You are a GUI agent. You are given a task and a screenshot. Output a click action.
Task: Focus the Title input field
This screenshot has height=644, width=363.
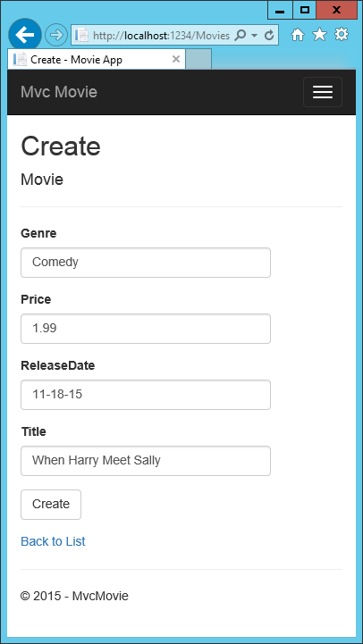146,460
